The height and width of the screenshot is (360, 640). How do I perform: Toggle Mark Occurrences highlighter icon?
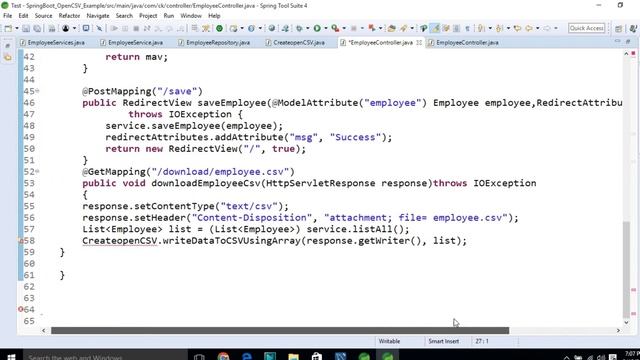pyautogui.click(x=436, y=28)
